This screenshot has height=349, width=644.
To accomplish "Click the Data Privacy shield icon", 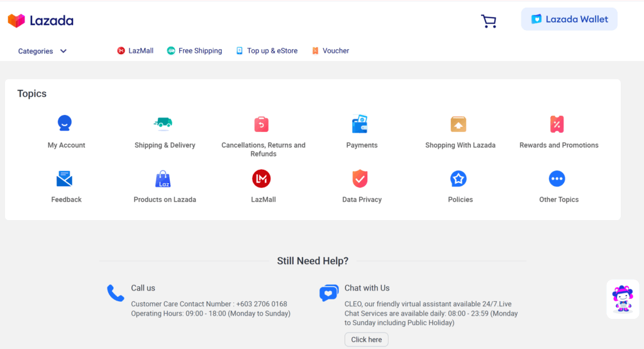I will click(360, 179).
